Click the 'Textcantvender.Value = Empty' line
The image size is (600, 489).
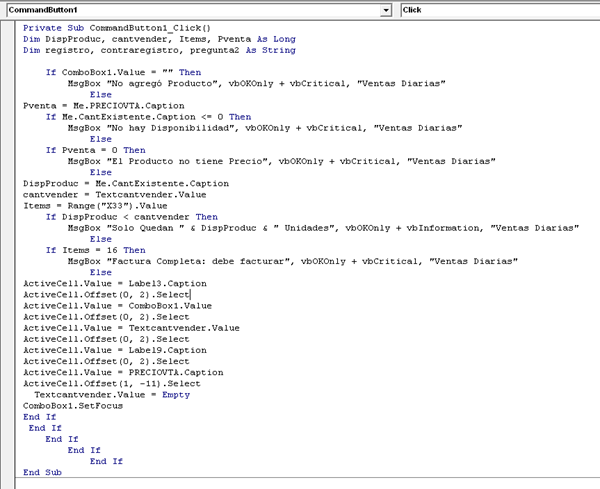pyautogui.click(x=112, y=394)
